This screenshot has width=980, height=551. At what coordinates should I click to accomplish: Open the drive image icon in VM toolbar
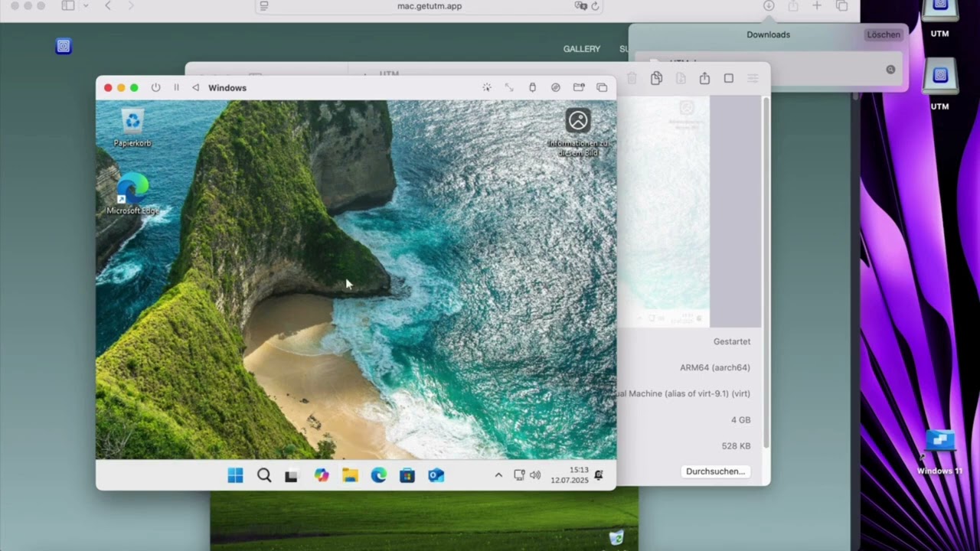(x=556, y=88)
